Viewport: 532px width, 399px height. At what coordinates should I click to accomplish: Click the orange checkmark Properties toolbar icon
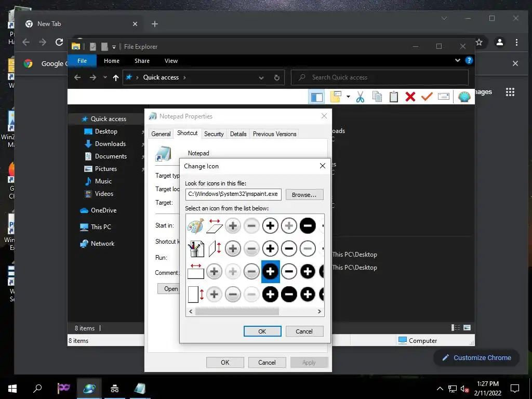point(427,97)
